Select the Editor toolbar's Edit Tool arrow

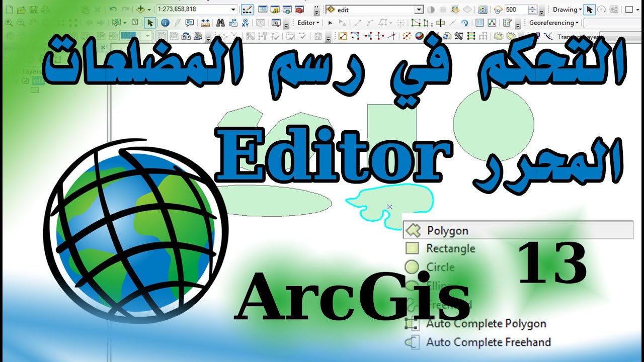[x=330, y=23]
